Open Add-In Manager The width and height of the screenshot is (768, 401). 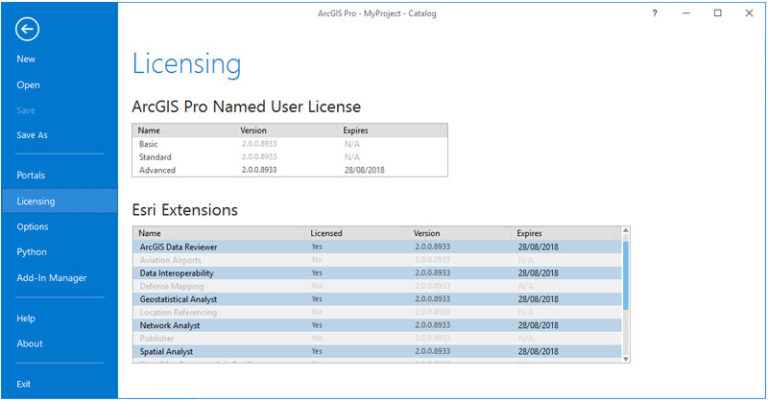tap(51, 278)
